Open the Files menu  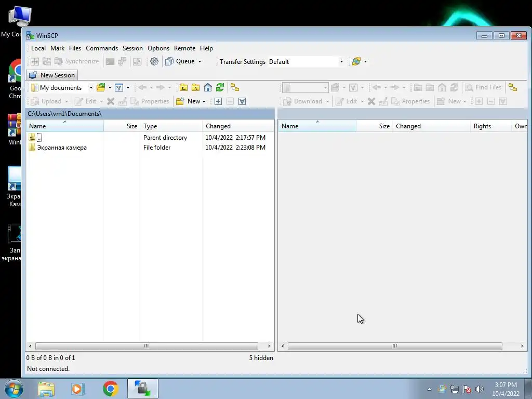[75, 48]
